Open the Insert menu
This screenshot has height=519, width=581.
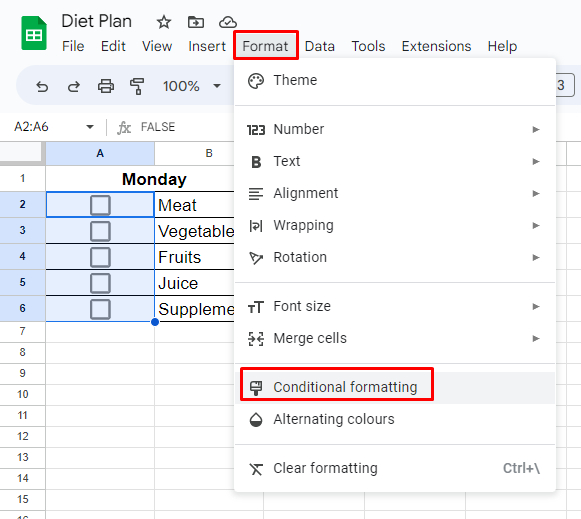[207, 46]
